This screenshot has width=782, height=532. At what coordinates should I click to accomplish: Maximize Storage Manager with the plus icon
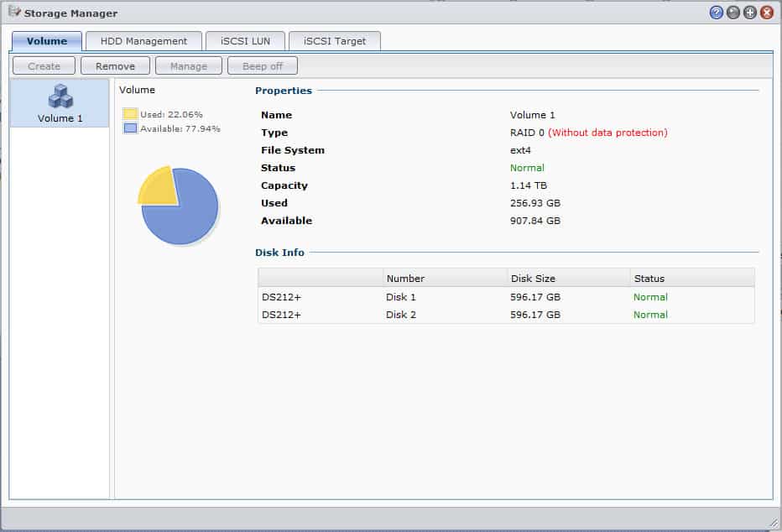point(750,13)
